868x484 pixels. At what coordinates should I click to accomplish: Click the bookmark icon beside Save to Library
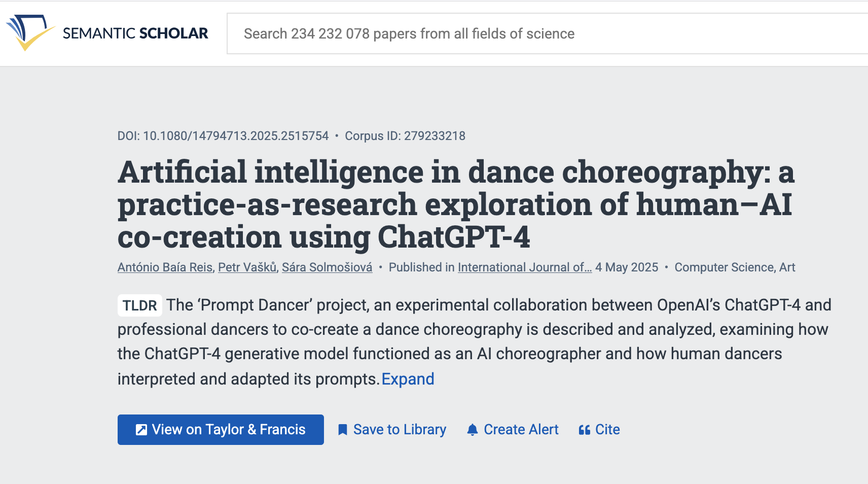[343, 430]
